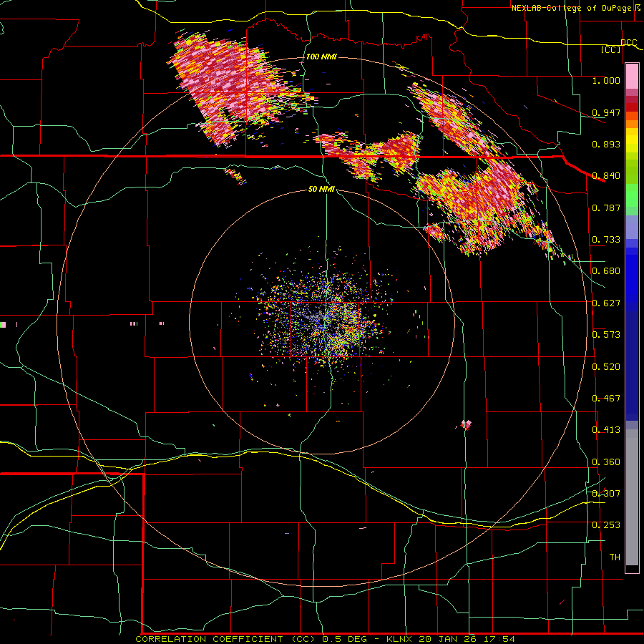Viewport: 644px width, 644px height.
Task: Click the 0.467 legend value
Action: pos(606,399)
